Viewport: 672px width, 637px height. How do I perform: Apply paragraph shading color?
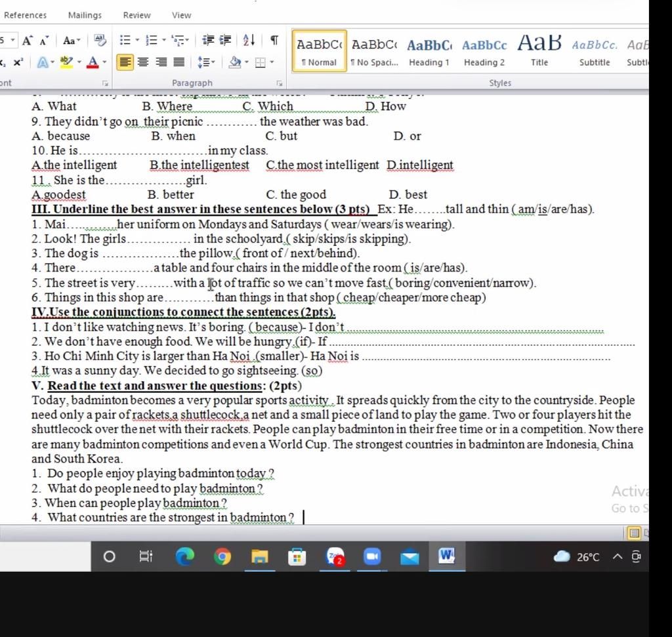pyautogui.click(x=234, y=62)
